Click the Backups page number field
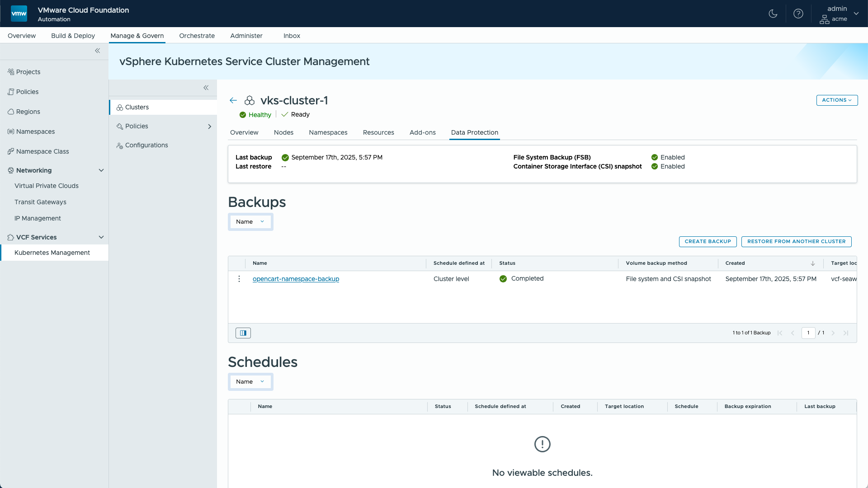 [808, 333]
